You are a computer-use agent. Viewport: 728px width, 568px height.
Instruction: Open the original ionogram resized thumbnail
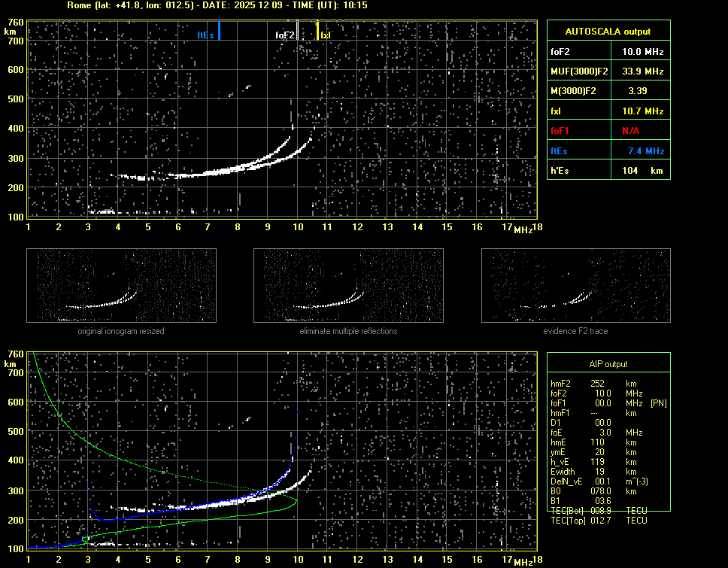[121, 287]
